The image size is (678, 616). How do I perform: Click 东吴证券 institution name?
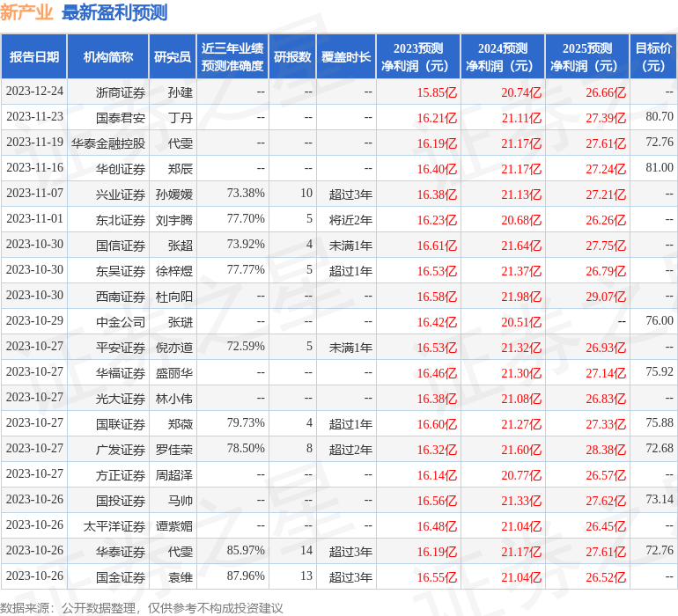tap(121, 271)
